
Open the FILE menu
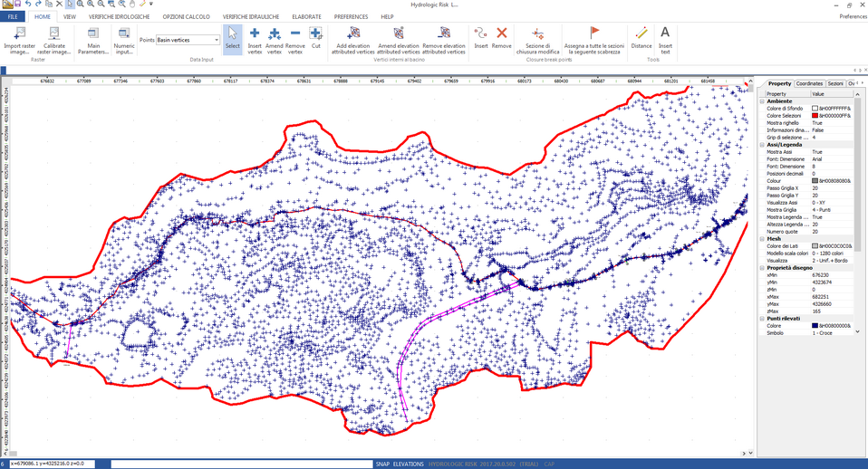pyautogui.click(x=13, y=16)
